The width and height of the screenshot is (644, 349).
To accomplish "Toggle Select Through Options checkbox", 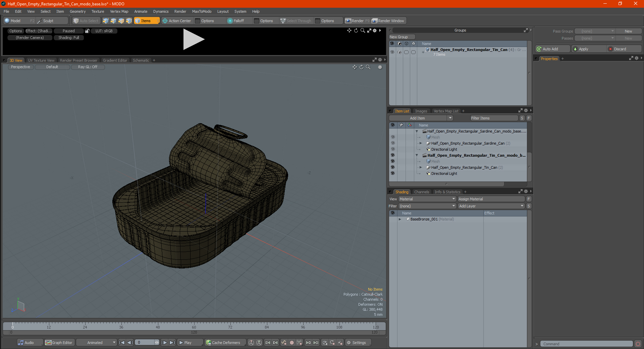I will (318, 21).
